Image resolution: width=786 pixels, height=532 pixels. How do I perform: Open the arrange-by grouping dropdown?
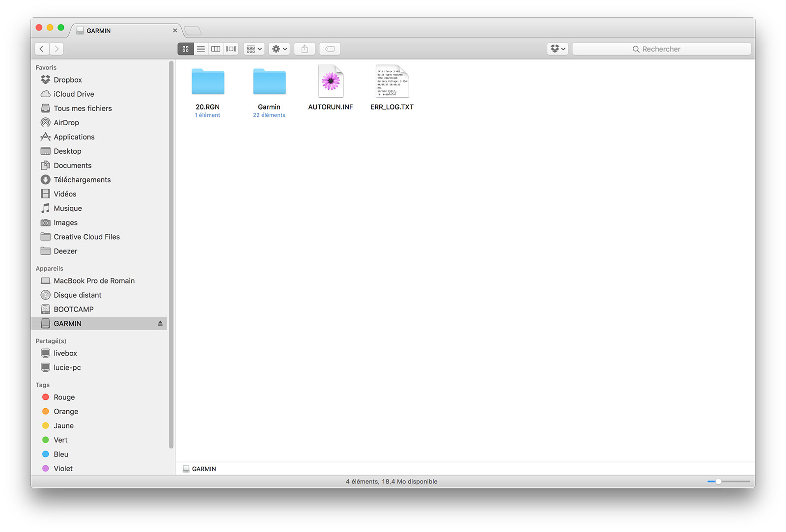[254, 49]
